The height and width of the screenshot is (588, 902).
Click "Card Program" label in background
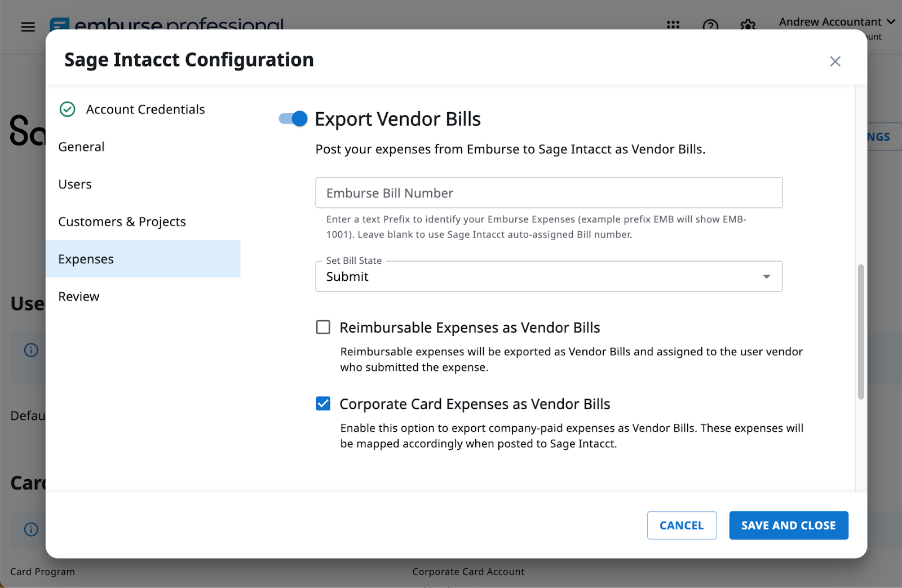point(42,572)
